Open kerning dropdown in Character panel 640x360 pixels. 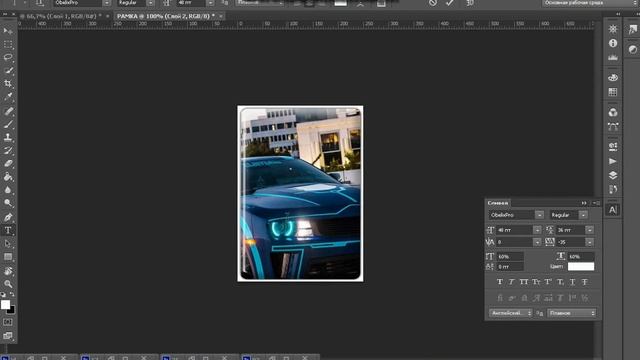(x=537, y=242)
